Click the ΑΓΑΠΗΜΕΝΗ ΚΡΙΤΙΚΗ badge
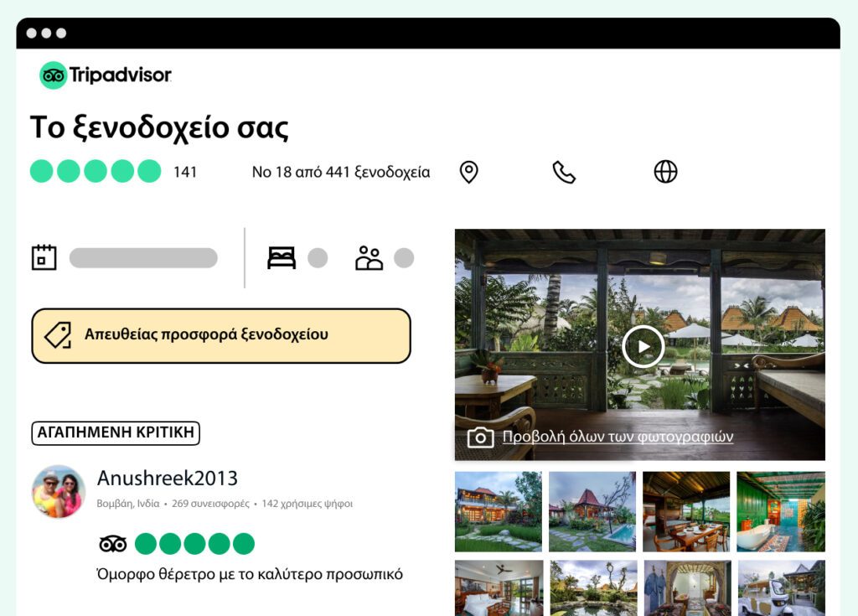The image size is (858, 616). tap(116, 432)
